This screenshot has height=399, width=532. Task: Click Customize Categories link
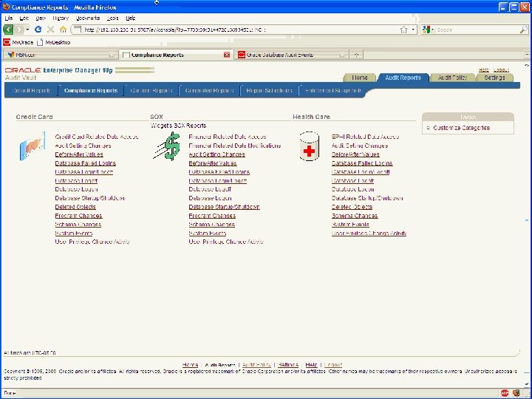[461, 128]
